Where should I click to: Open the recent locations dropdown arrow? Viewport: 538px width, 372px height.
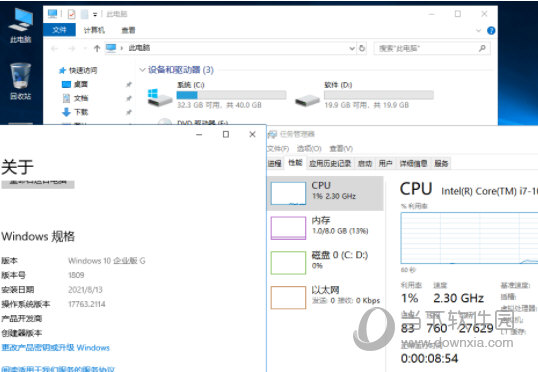(85, 49)
